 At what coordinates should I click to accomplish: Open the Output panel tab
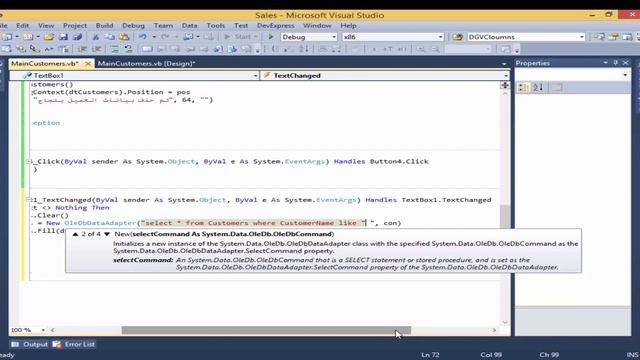30,344
